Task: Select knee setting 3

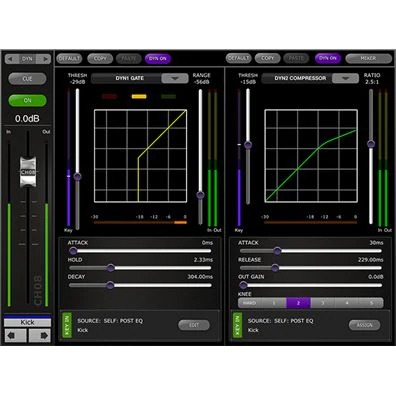Action: coord(322,303)
